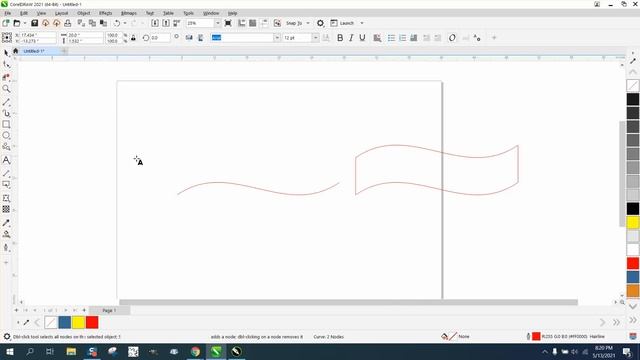Create a new document via toolbar icon
640x360 pixels.
point(6,23)
